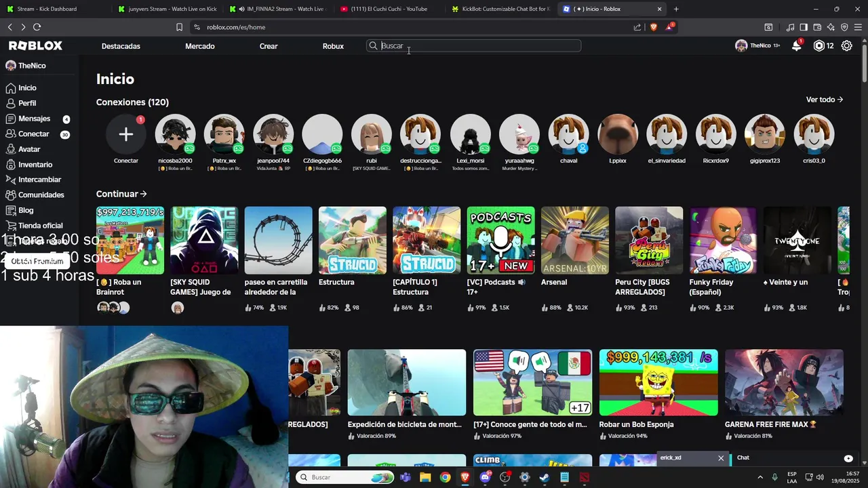Open File Explorer from the taskbar
The width and height of the screenshot is (868, 488).
tap(425, 477)
